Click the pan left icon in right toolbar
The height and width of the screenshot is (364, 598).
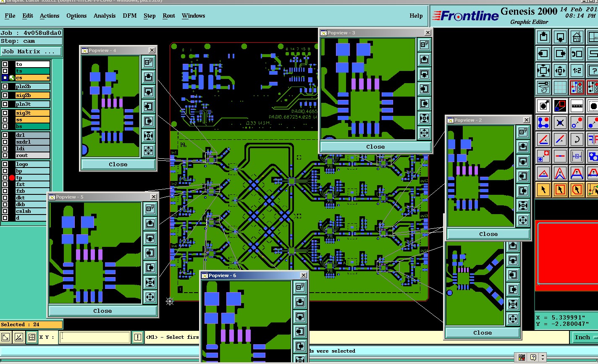coord(544,54)
